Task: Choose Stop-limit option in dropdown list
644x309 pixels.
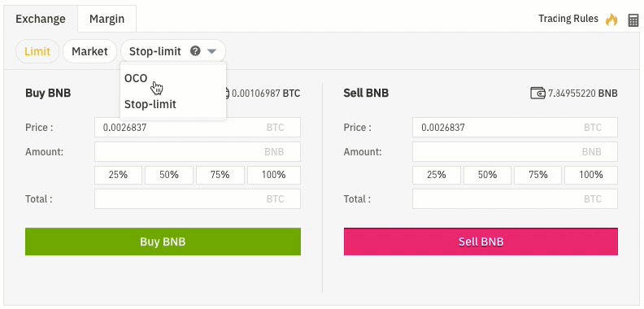Action: pos(150,104)
